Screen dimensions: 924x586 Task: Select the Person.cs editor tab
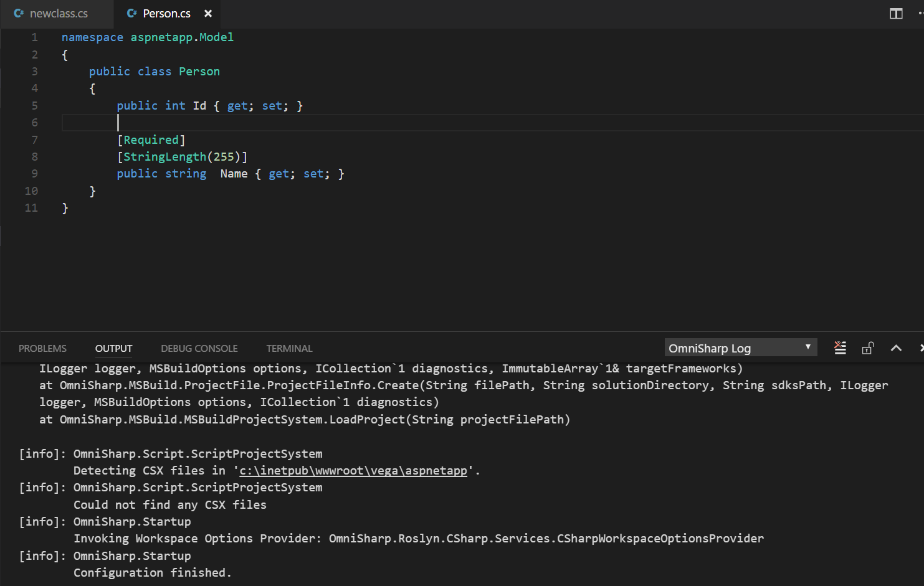tap(166, 13)
